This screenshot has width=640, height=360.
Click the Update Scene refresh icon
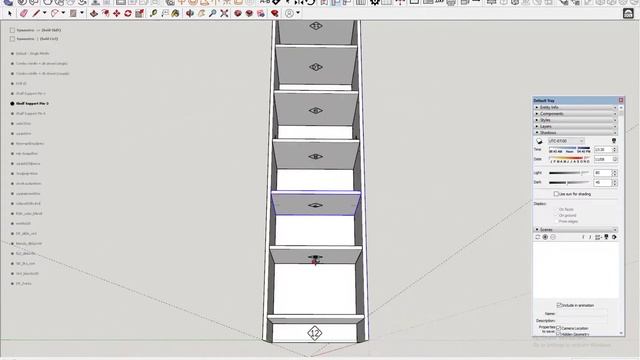[x=538, y=237]
